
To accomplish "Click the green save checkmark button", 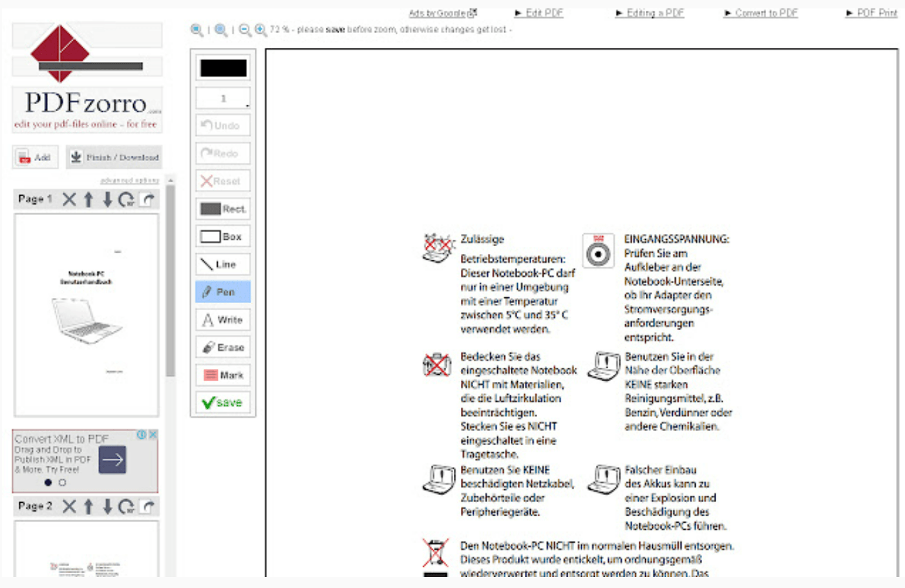I will (x=222, y=403).
